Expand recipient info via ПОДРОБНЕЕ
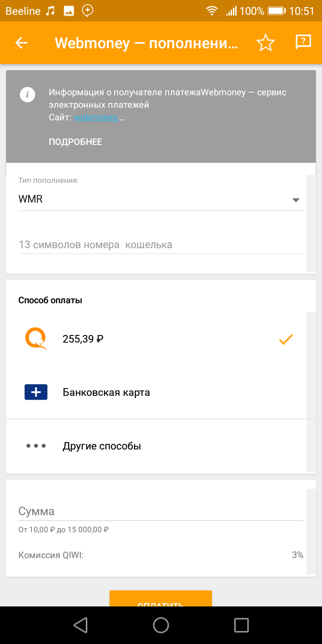322x644 pixels. pyautogui.click(x=76, y=142)
